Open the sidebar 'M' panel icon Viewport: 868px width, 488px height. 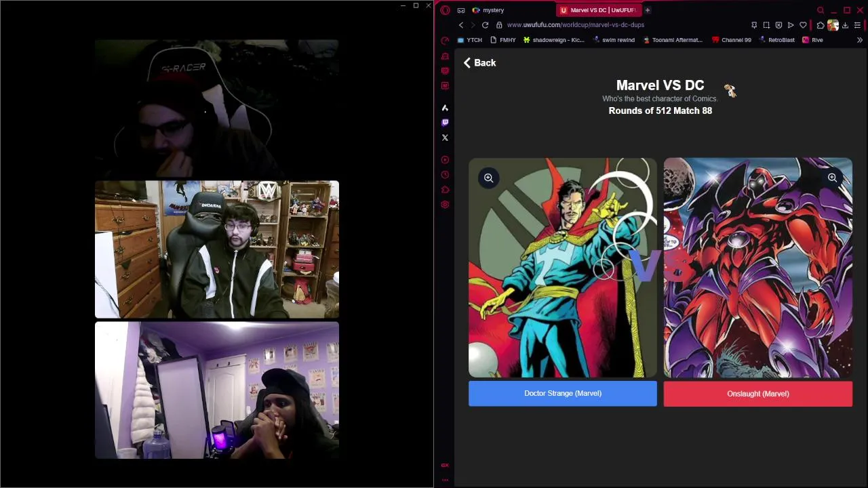click(x=445, y=85)
